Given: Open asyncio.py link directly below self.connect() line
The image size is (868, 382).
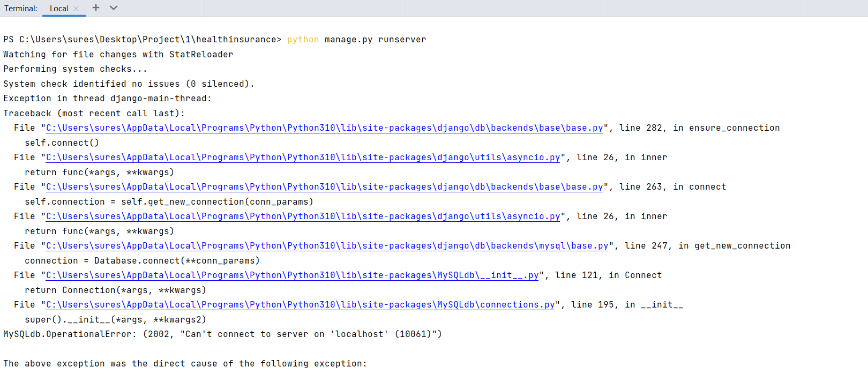Looking at the screenshot, I should (303, 158).
